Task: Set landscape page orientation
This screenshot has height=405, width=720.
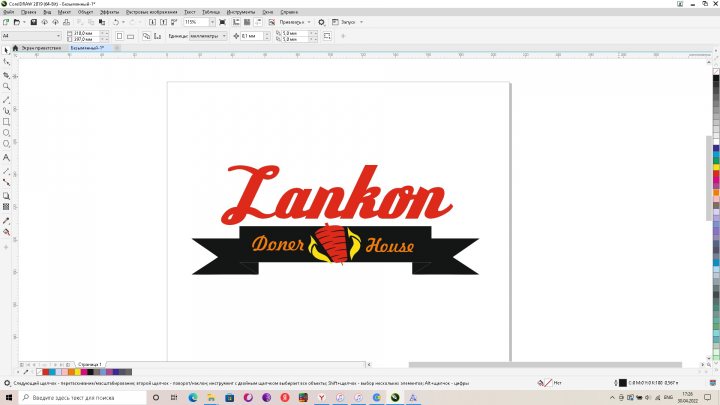Action: click(x=131, y=36)
